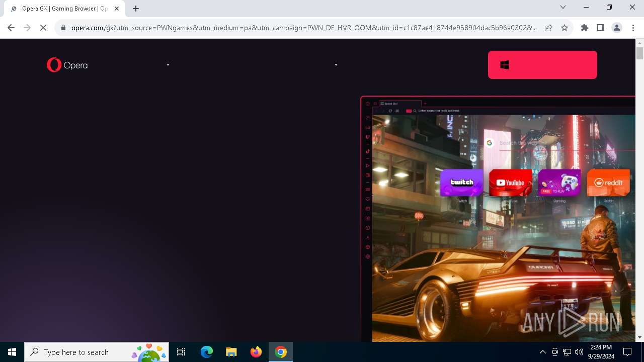The width and height of the screenshot is (644, 362).
Task: Show hidden system tray icons
Action: (543, 352)
